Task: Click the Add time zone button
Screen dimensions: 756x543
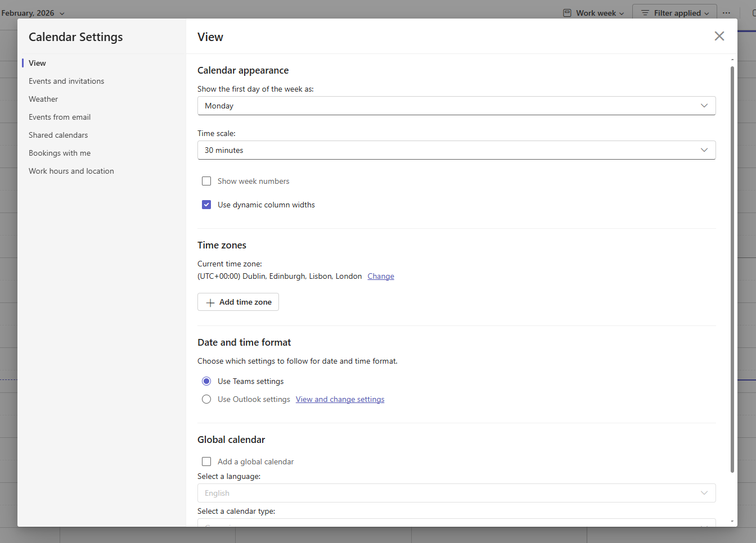Action: (237, 302)
